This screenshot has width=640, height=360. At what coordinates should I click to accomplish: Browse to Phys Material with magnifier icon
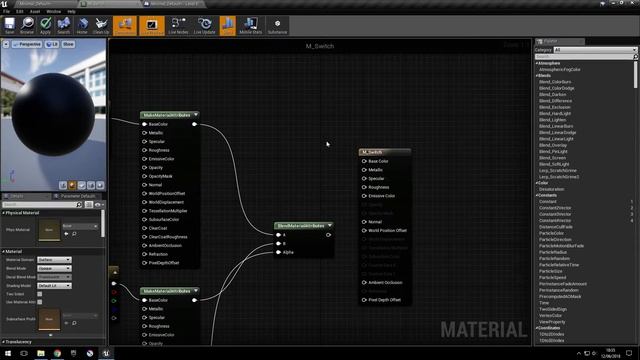(74, 233)
